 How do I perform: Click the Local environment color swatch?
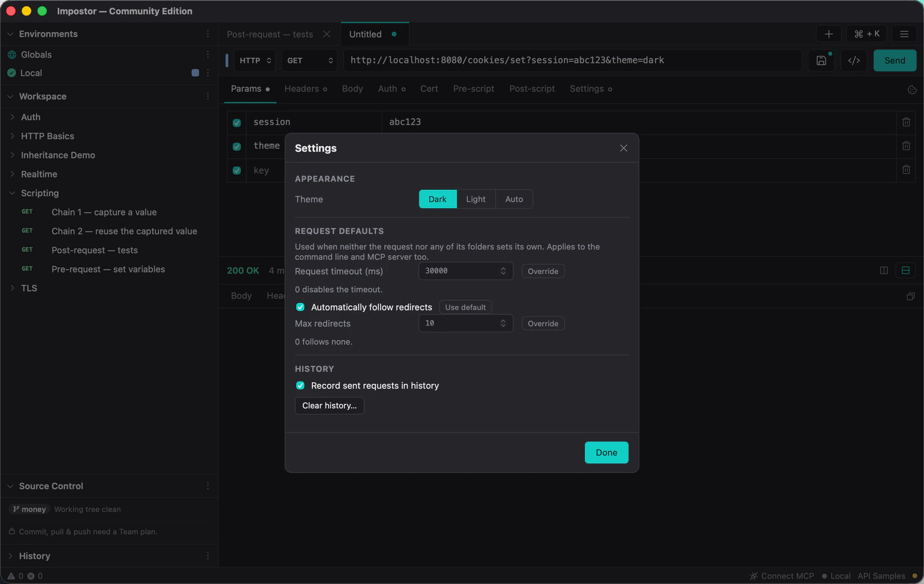coord(195,73)
